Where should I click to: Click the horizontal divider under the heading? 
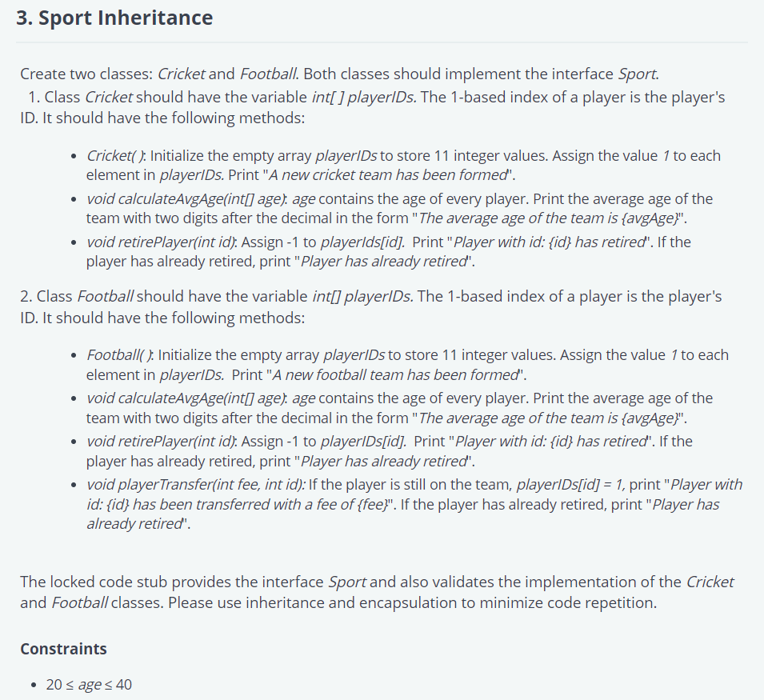(x=382, y=42)
